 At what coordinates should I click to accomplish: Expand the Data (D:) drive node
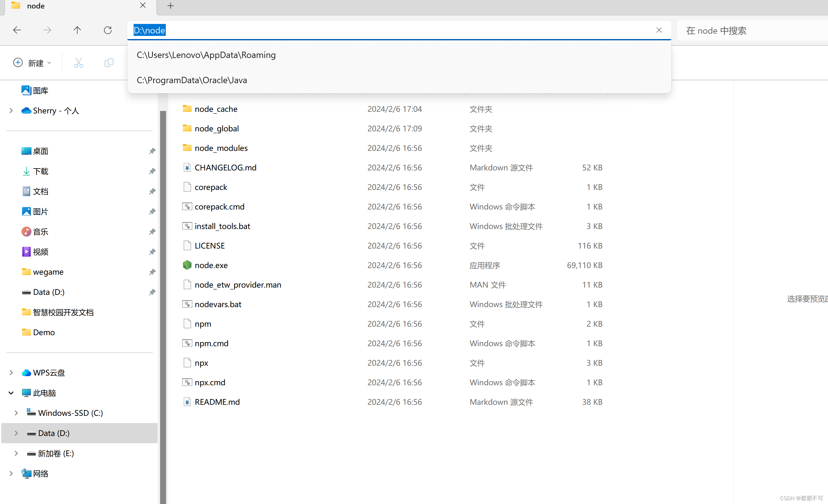16,433
